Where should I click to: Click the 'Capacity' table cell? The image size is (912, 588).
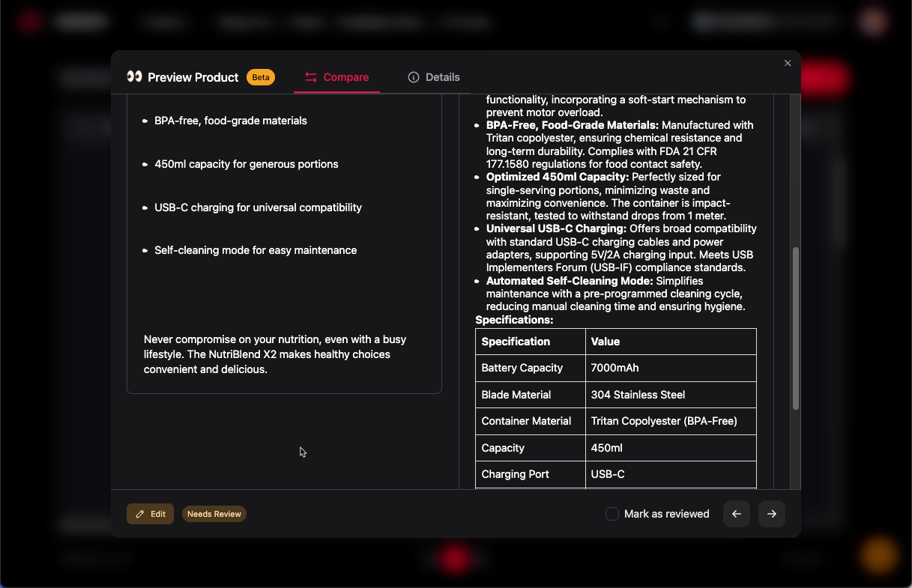[x=531, y=448]
